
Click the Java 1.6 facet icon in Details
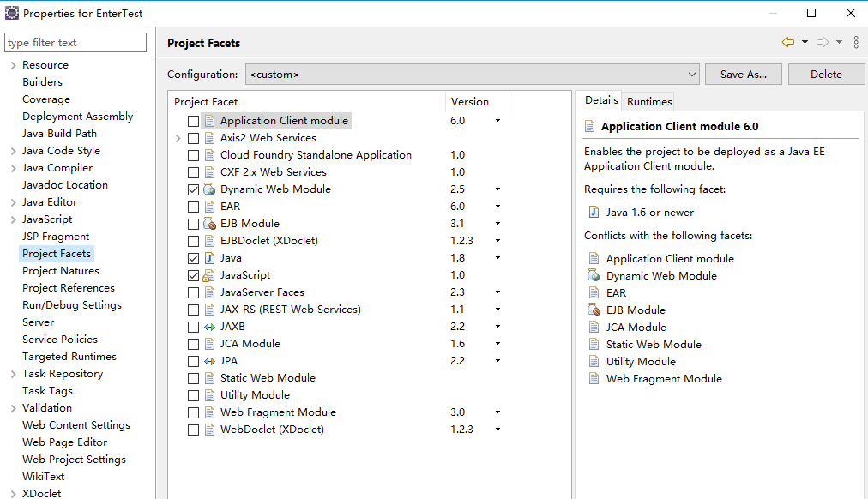[596, 212]
